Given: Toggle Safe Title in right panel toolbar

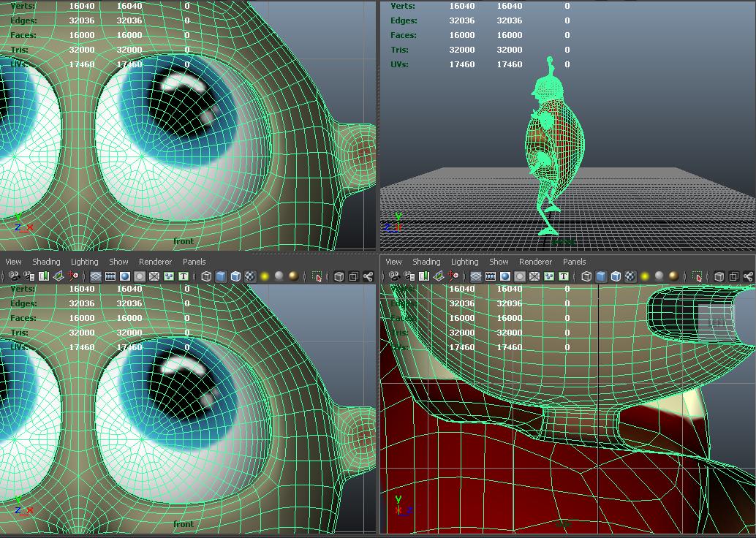Looking at the screenshot, I should tap(563, 276).
